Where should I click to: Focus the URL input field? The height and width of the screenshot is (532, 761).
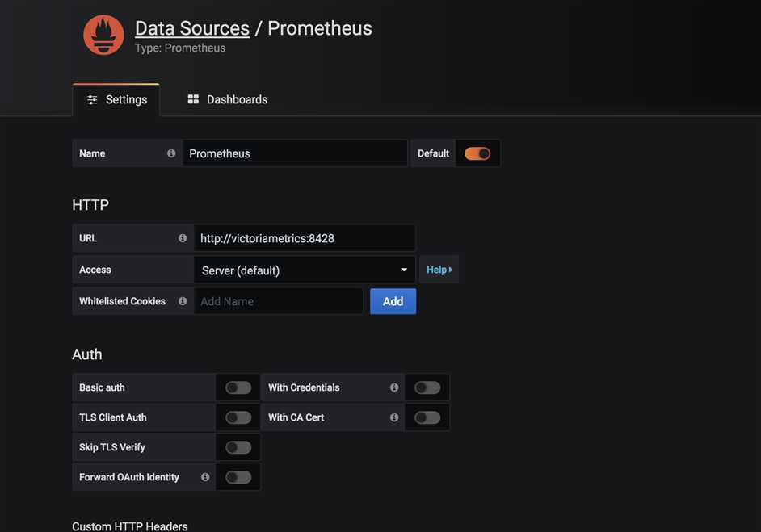pos(305,238)
